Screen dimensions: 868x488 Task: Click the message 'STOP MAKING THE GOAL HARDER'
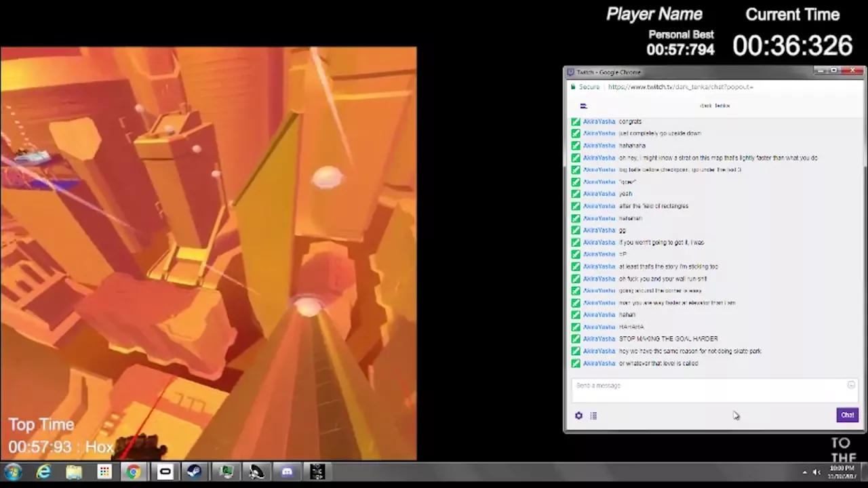tap(668, 339)
